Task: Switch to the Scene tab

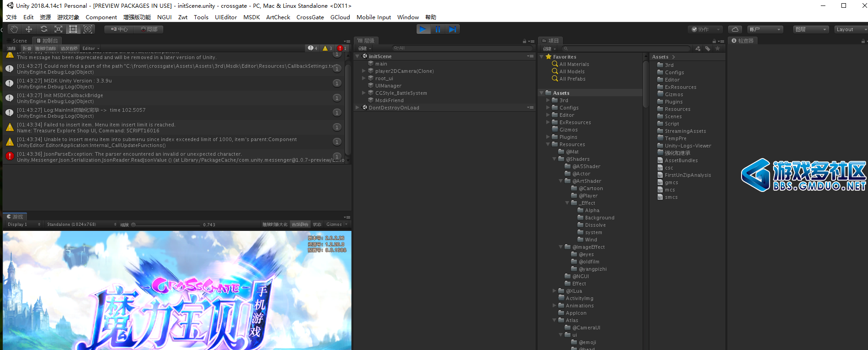Action: click(17, 41)
